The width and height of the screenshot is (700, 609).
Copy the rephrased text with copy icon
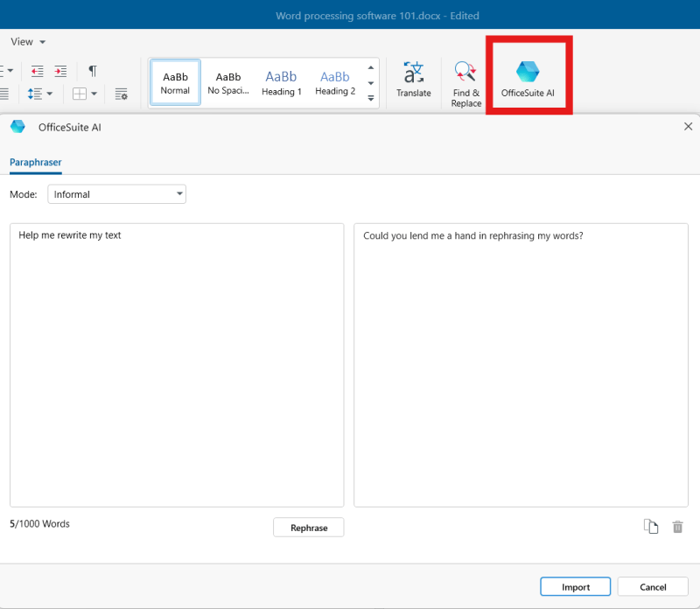650,527
